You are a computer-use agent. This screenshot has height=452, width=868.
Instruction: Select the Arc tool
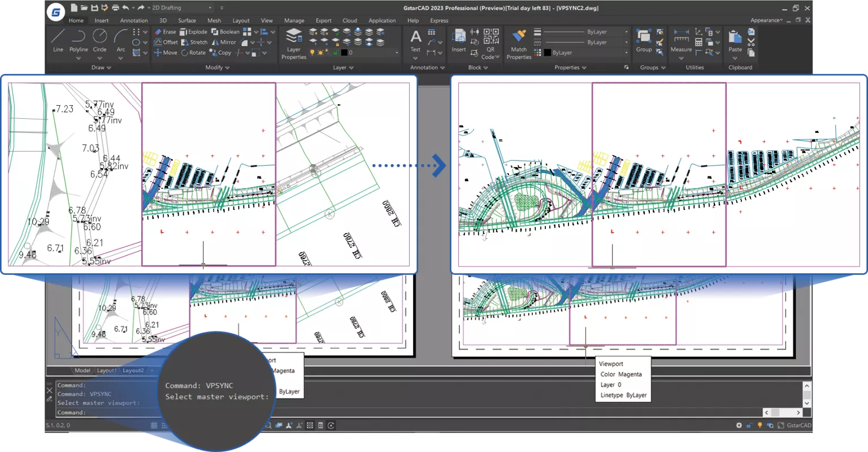(120, 40)
